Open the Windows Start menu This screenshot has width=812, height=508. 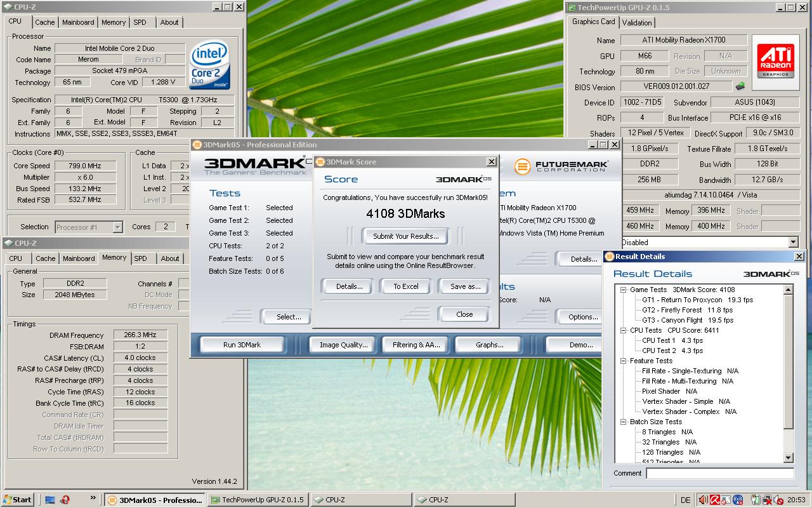tap(18, 500)
